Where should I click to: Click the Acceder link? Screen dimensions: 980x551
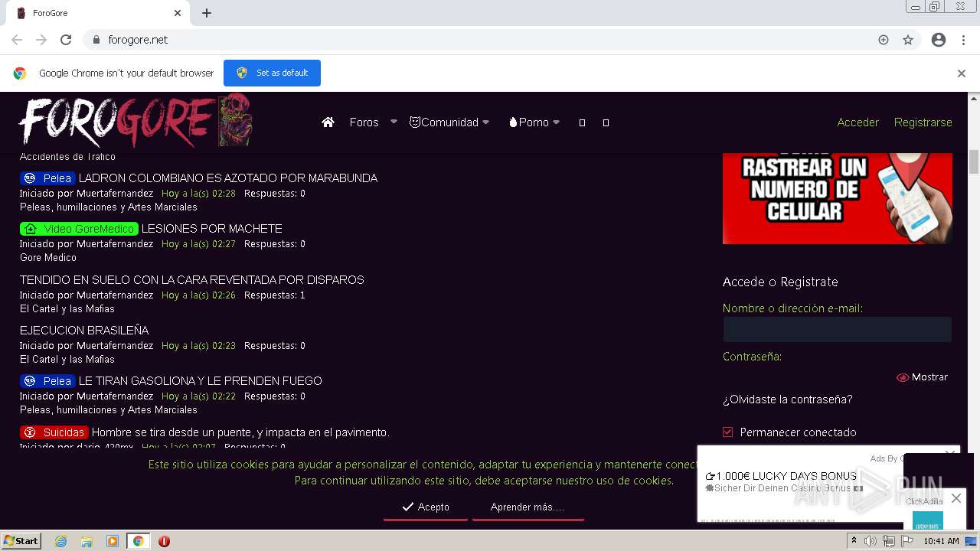coord(857,122)
